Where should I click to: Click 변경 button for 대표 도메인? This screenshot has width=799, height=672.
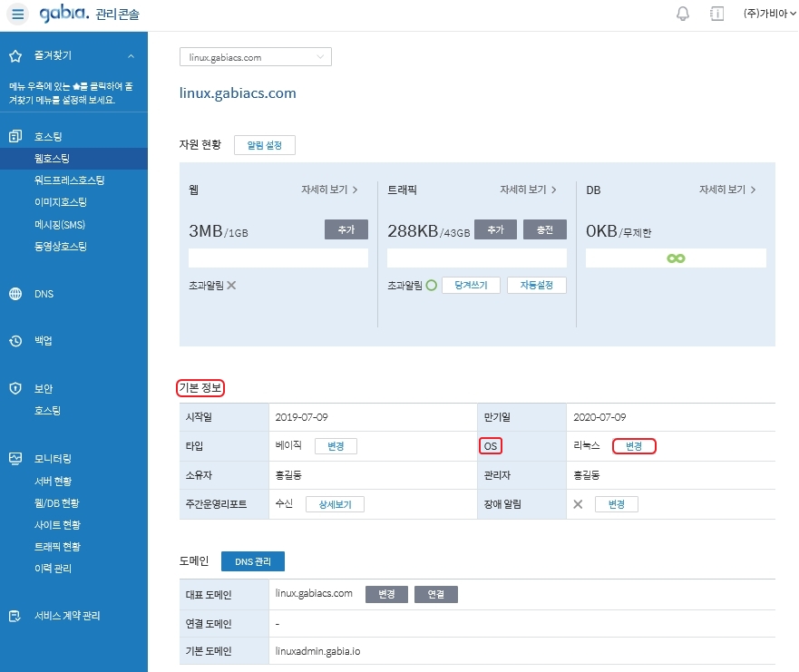[x=386, y=595]
